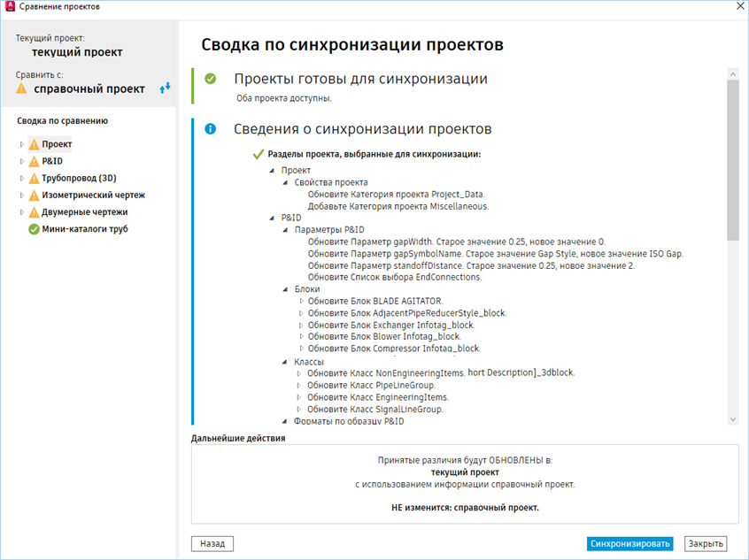Viewport: 749px width, 560px height.
Task: Collapse the Классы section
Action: (x=285, y=362)
